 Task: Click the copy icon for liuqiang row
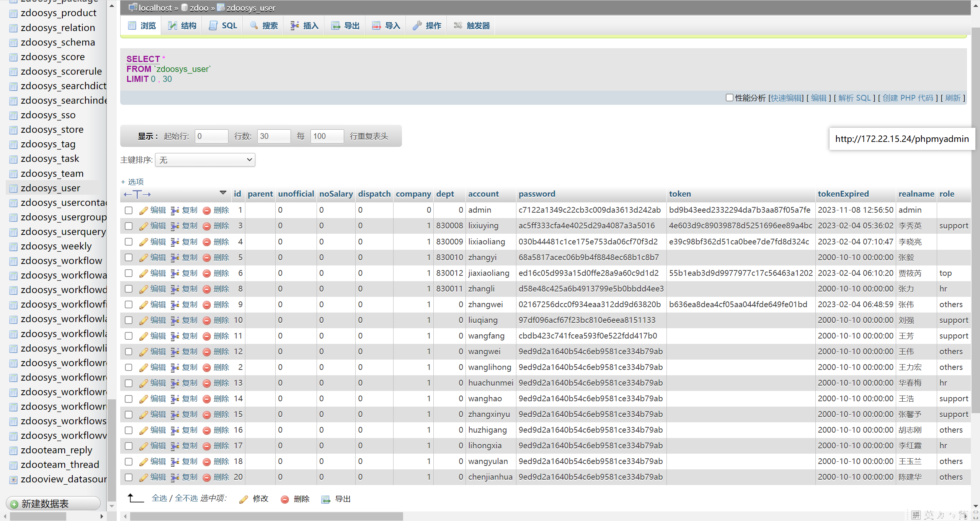[x=175, y=321]
